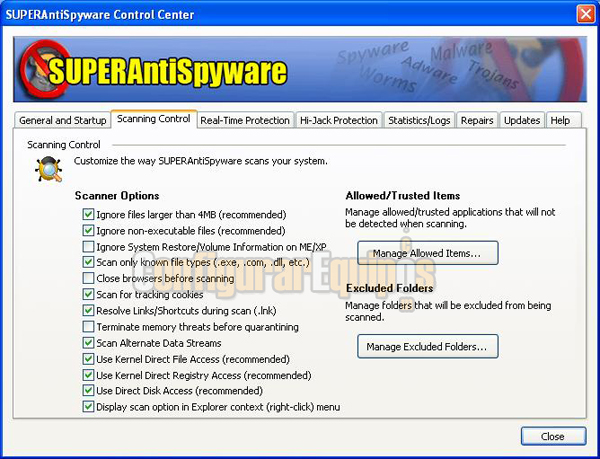The image size is (600, 459).
Task: Enable Ignore System Restore/Volume Information option
Action: point(88,246)
